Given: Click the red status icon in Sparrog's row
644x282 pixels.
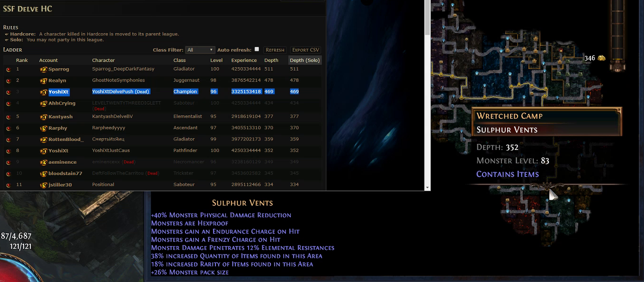Looking at the screenshot, I should [8, 70].
